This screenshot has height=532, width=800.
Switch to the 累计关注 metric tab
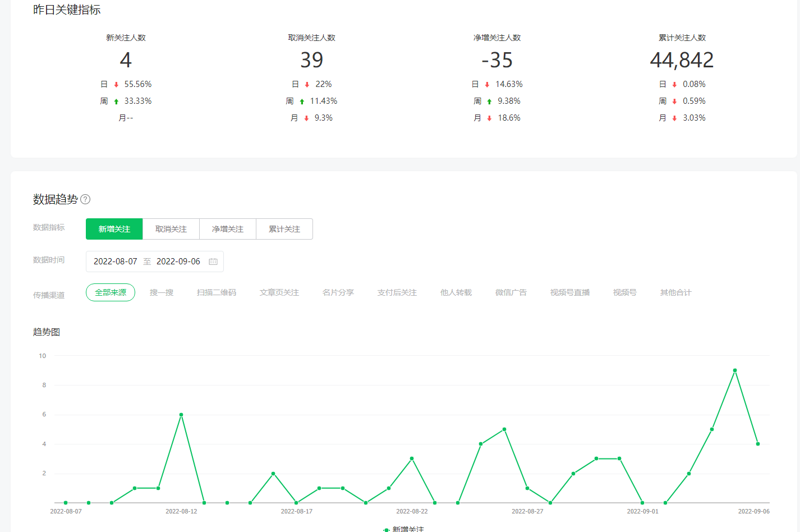(x=284, y=229)
